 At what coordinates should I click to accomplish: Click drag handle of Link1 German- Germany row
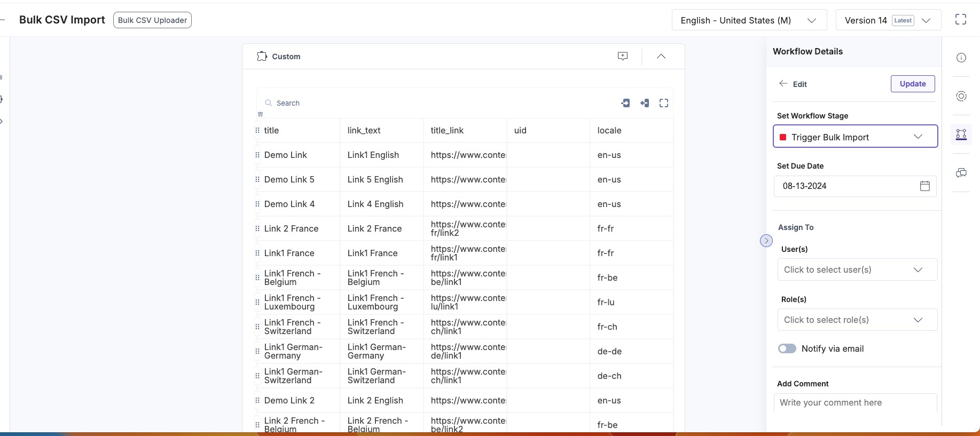(257, 351)
